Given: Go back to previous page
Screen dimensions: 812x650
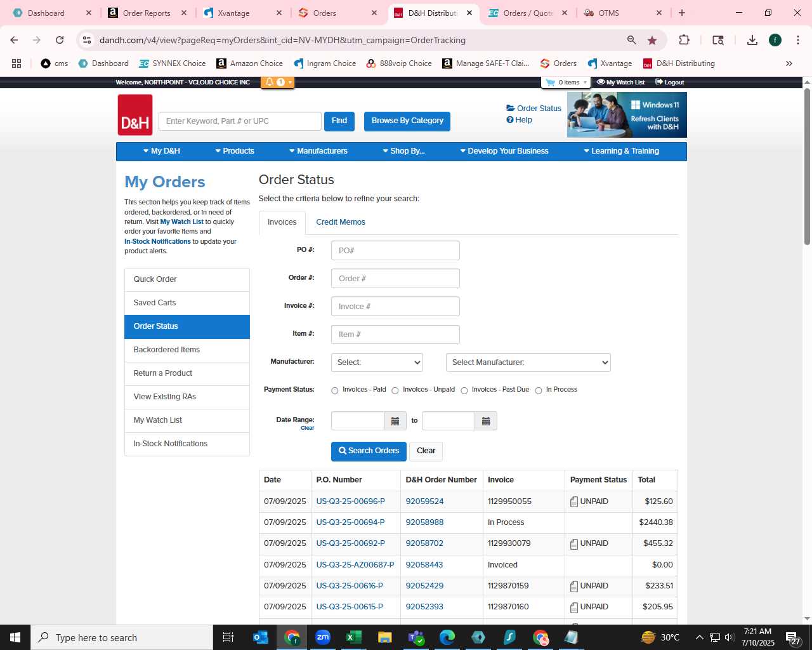Looking at the screenshot, I should tap(14, 40).
